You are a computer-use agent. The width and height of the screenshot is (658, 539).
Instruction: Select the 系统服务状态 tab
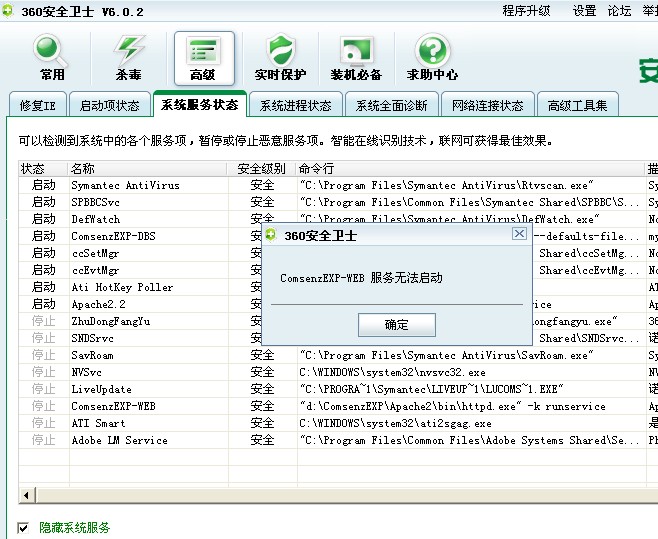(x=200, y=104)
